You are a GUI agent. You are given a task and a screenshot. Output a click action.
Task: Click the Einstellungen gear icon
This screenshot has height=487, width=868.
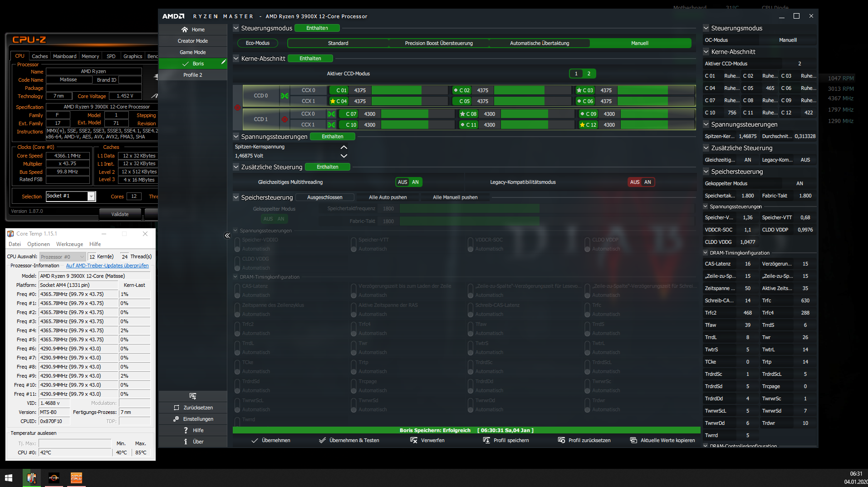click(x=176, y=419)
